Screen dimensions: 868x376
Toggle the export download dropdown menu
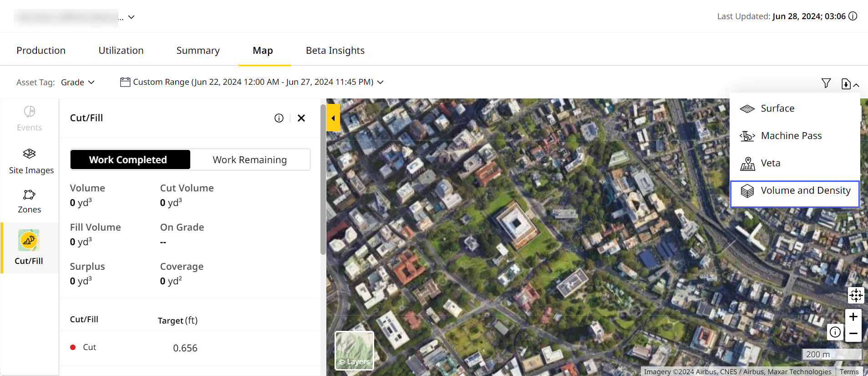point(849,84)
